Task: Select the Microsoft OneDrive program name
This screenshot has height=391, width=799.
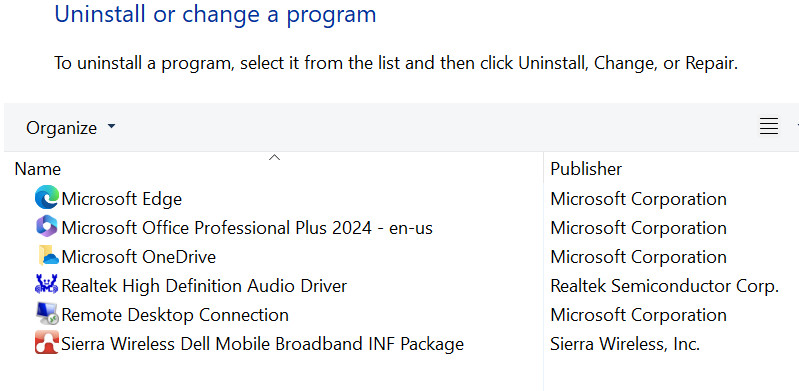Action: [138, 256]
